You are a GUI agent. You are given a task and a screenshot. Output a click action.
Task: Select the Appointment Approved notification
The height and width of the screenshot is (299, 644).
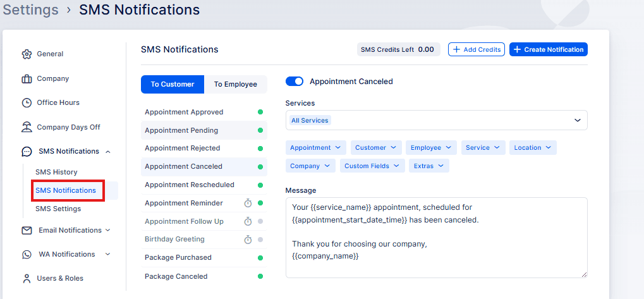tap(204, 112)
